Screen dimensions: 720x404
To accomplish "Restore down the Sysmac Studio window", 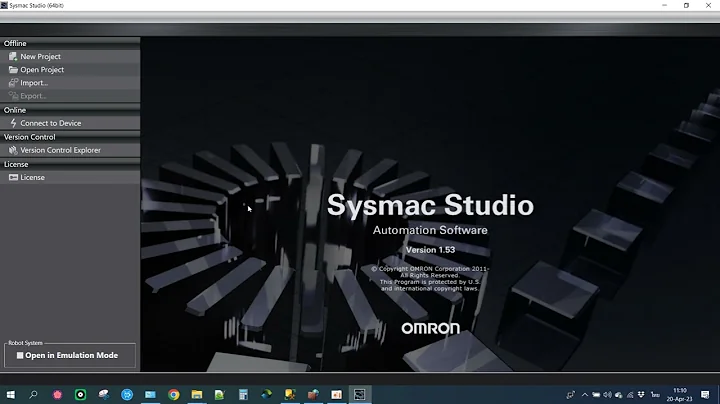I will [x=686, y=6].
